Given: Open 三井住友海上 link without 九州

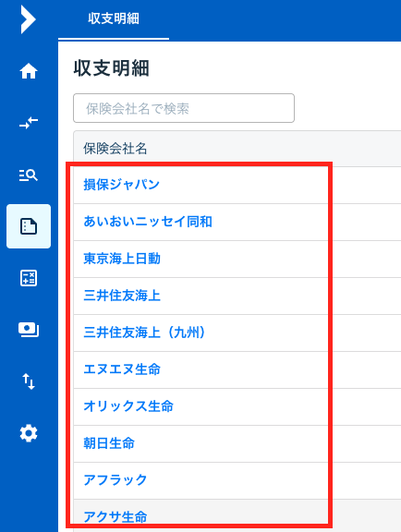Looking at the screenshot, I should 122,296.
